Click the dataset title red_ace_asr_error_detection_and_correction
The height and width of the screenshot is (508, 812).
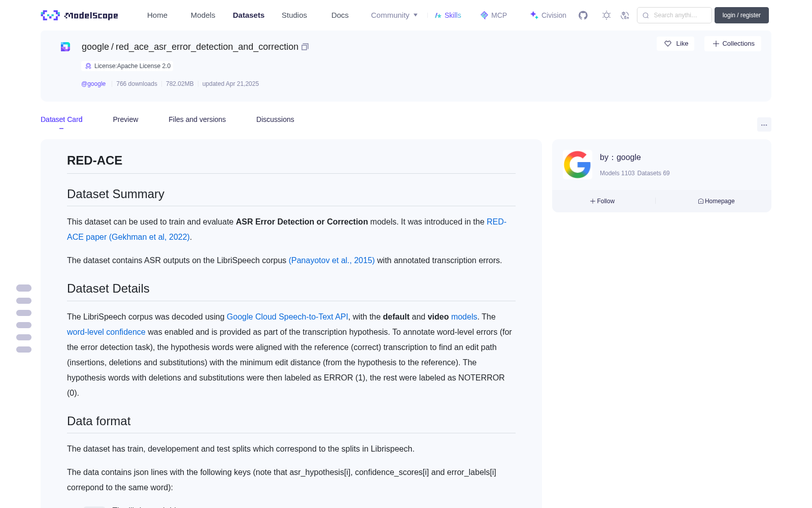(207, 47)
